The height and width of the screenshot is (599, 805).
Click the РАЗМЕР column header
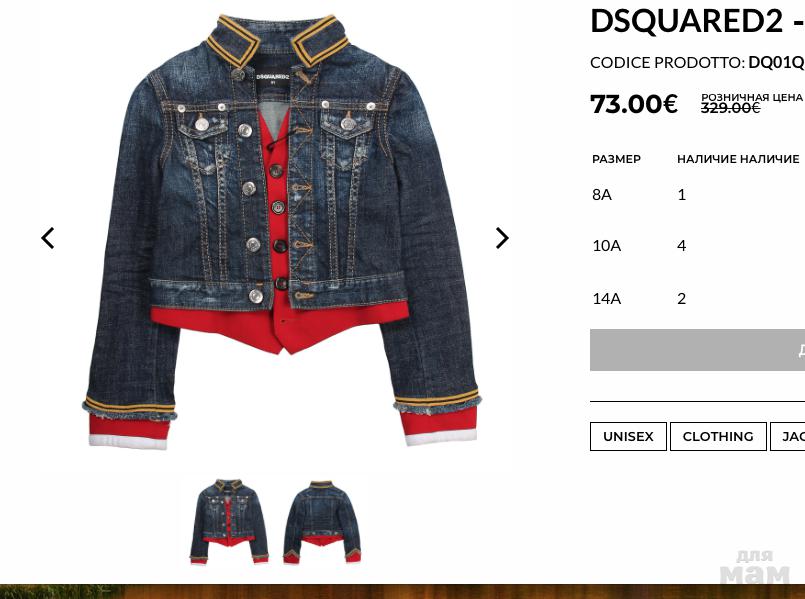(x=616, y=159)
